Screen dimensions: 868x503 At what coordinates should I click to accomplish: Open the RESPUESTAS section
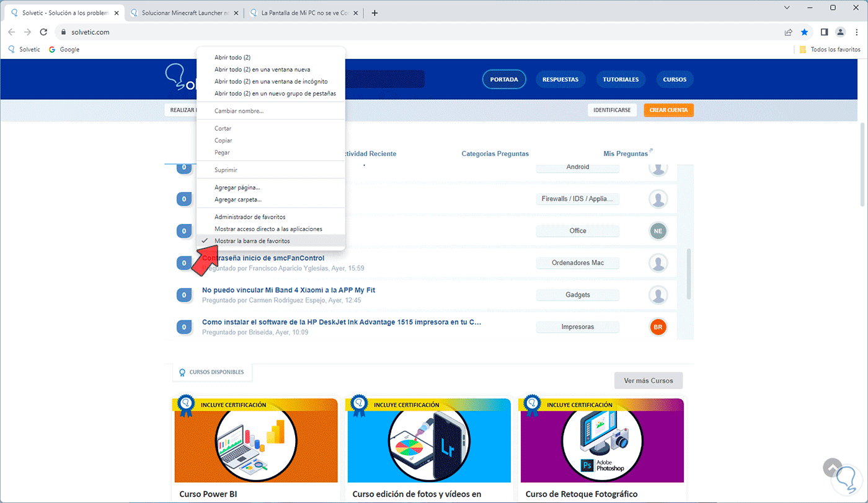(560, 79)
